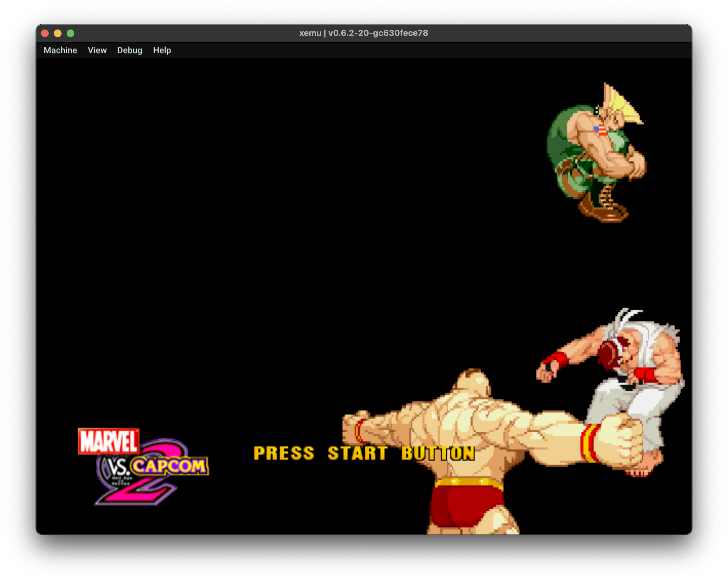Viewport: 728px width, 582px height.
Task: Click the green macOS zoom button
Action: [70, 33]
